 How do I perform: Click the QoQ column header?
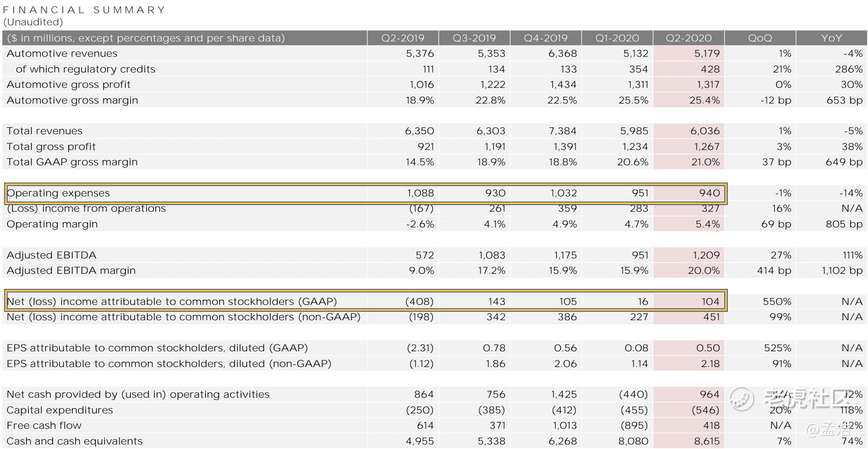point(760,38)
